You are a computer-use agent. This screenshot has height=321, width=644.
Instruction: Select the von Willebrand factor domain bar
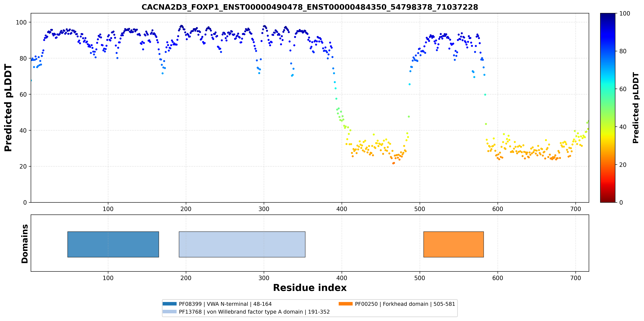point(242,244)
